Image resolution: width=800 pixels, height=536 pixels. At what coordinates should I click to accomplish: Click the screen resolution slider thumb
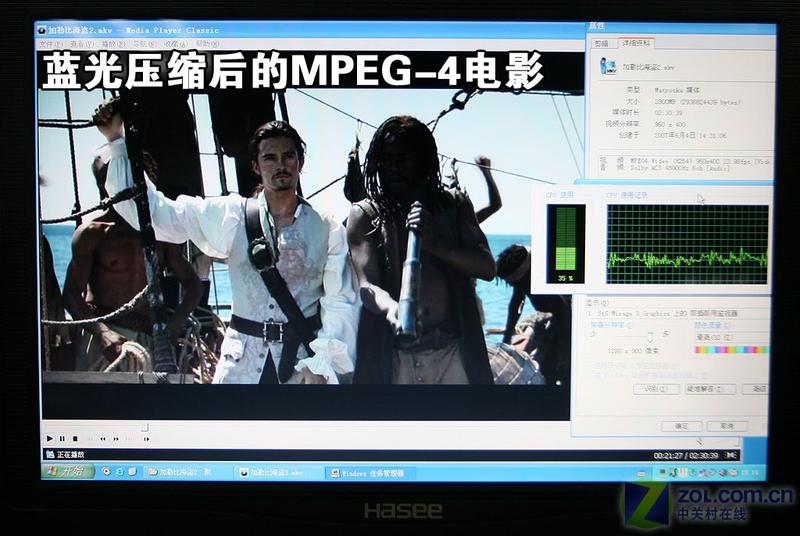(651, 336)
